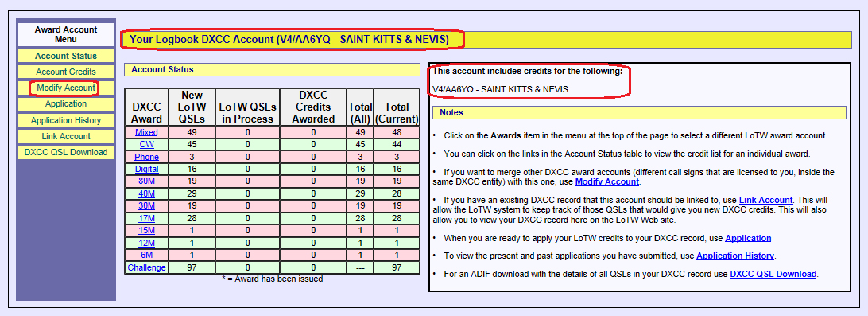The height and width of the screenshot is (316, 868).
Task: Click the New LoTW QSLs column header
Action: point(192,107)
